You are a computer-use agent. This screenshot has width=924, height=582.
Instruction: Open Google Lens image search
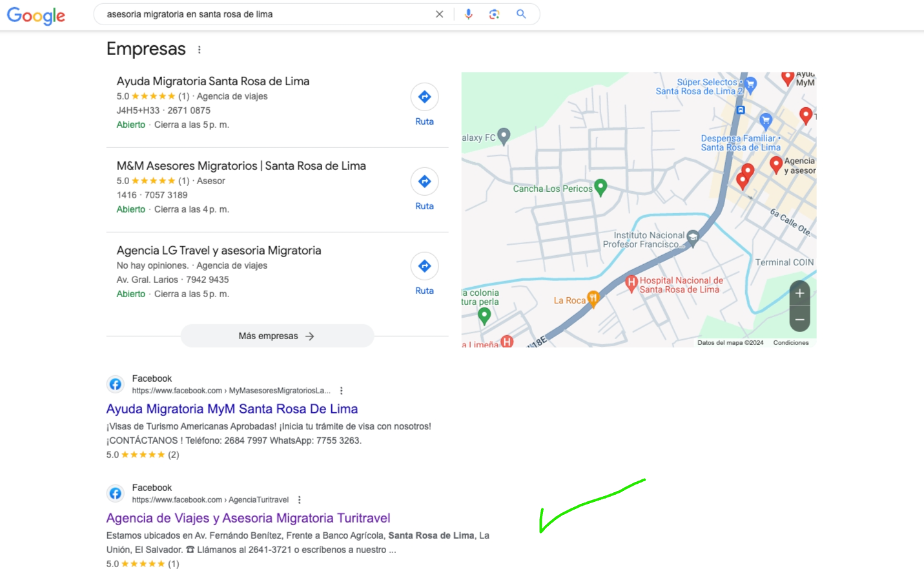pos(495,14)
